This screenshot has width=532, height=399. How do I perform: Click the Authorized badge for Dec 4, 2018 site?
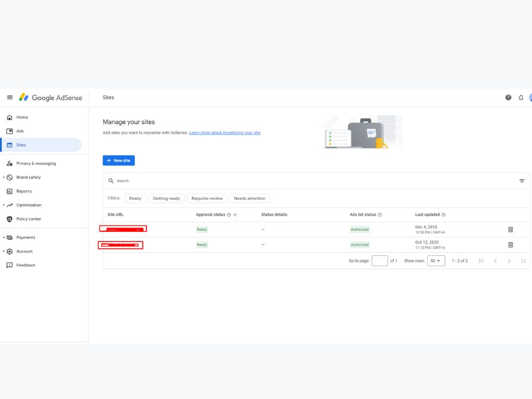pos(360,230)
